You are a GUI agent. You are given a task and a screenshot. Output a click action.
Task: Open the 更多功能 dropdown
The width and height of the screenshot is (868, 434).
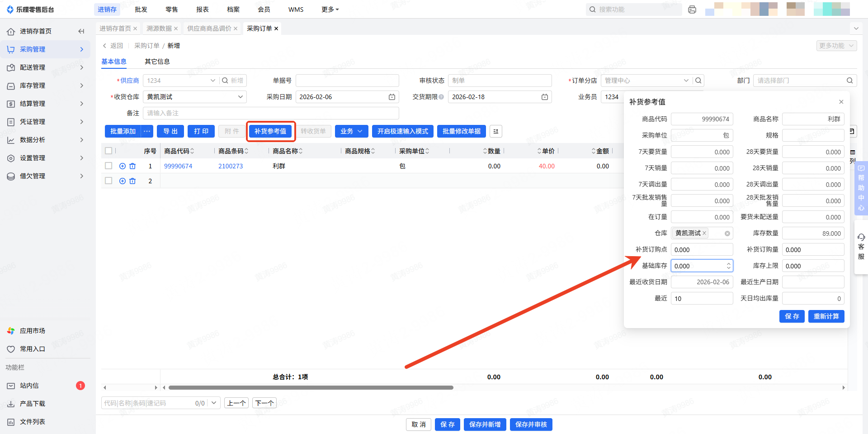point(836,46)
